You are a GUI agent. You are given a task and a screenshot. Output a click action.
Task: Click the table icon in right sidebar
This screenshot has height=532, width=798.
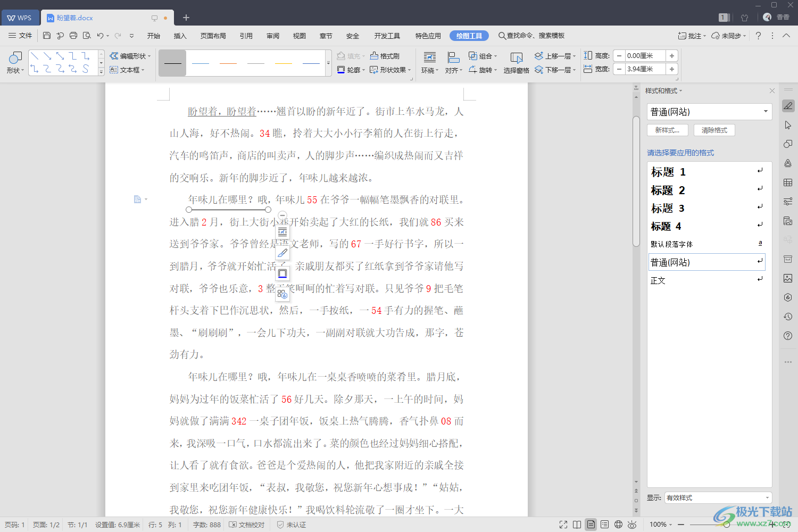788,182
